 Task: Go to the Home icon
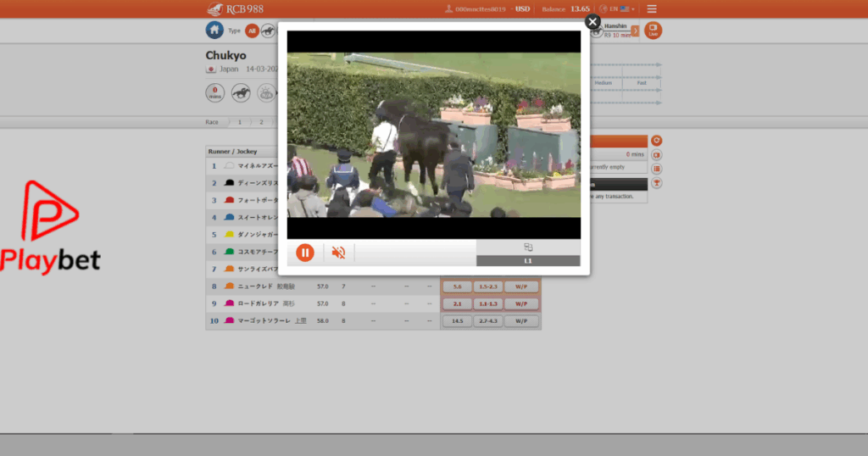[214, 31]
